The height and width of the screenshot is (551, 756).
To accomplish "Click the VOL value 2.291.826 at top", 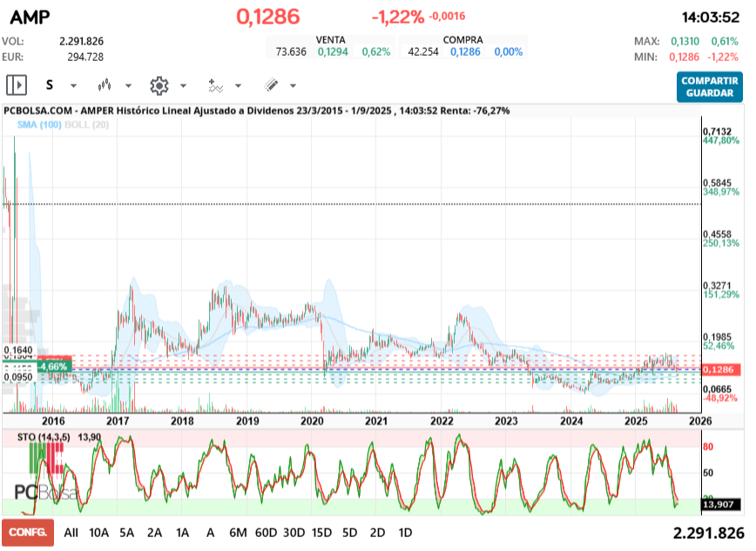I will coord(82,42).
